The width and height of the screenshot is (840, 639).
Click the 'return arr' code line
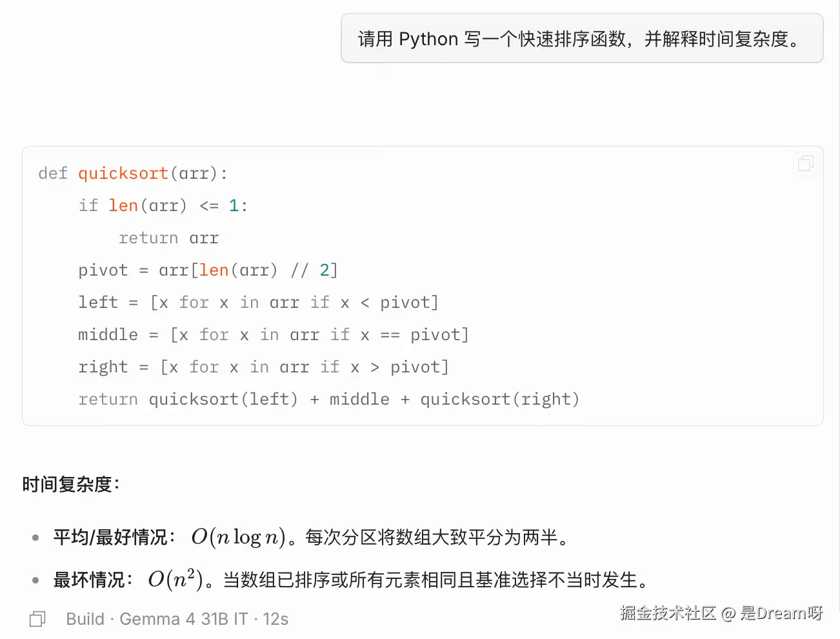click(x=169, y=238)
